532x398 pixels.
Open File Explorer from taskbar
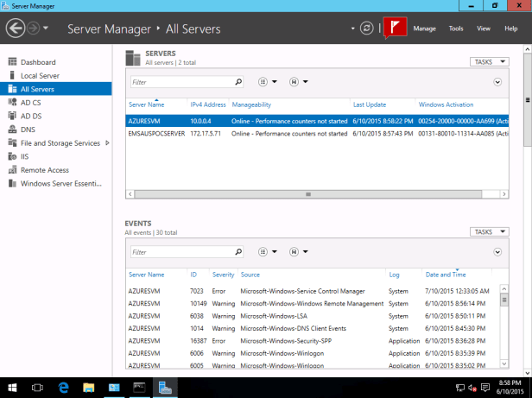click(89, 388)
